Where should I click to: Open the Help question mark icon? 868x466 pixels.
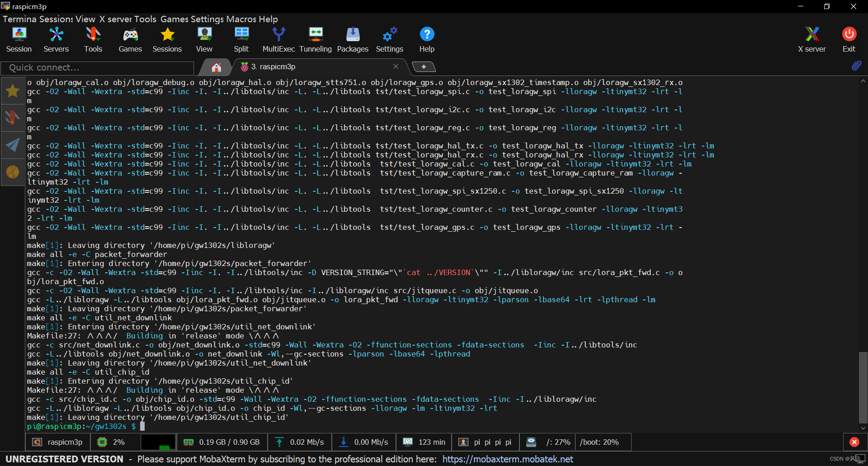pos(427,40)
